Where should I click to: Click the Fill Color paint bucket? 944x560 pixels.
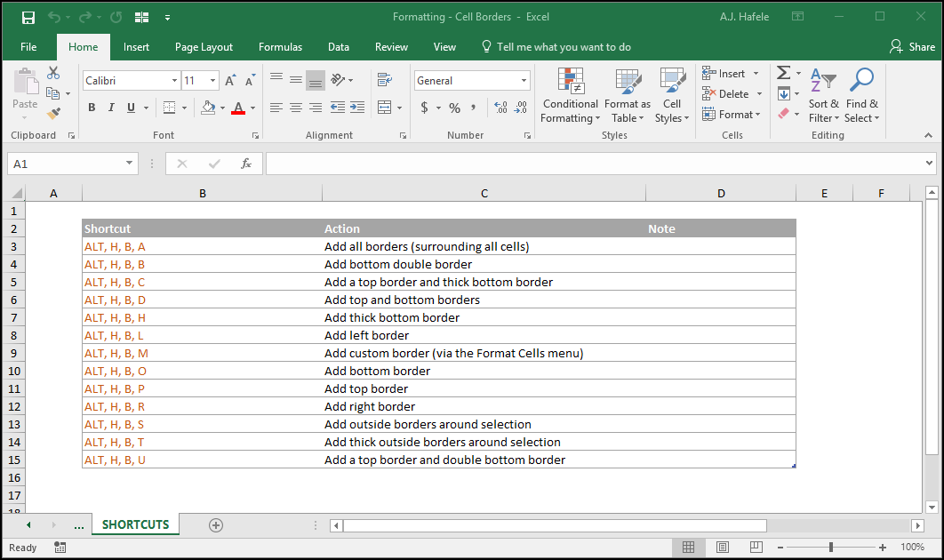click(208, 108)
